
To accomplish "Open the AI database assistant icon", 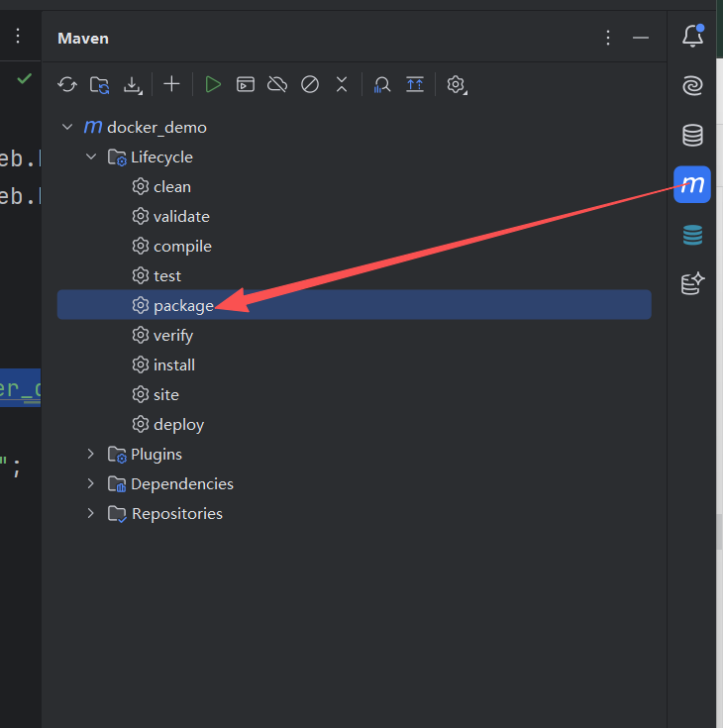I will [x=692, y=283].
